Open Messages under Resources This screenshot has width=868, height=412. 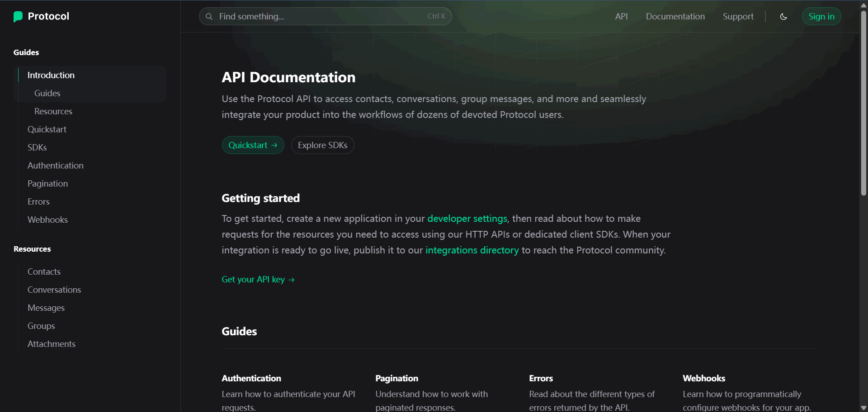point(46,308)
